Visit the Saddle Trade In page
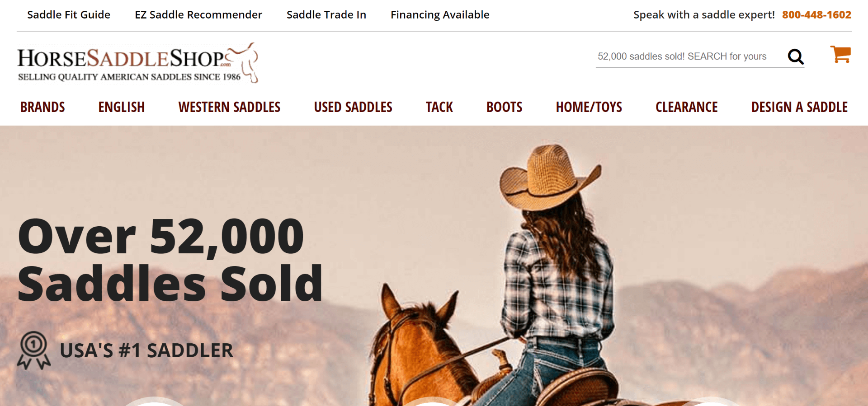 326,15
